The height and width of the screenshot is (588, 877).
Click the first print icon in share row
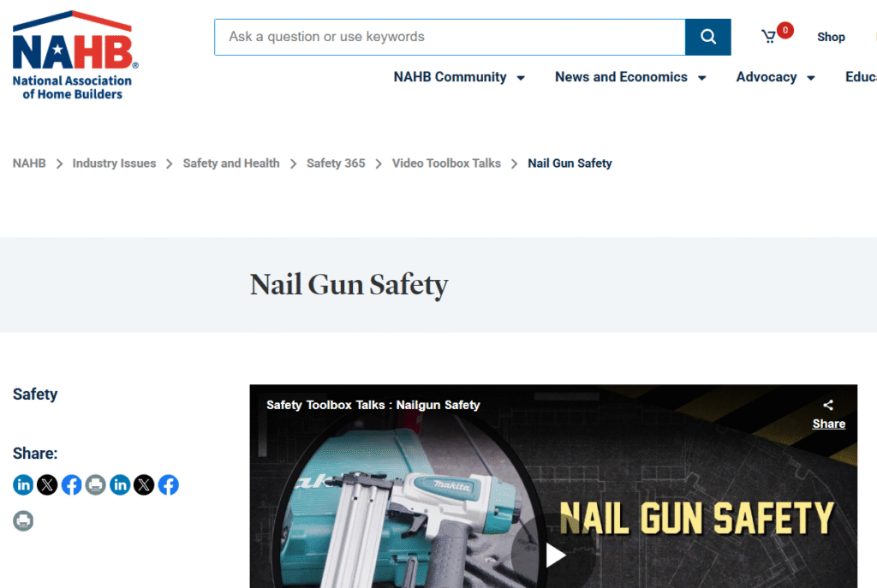96,484
